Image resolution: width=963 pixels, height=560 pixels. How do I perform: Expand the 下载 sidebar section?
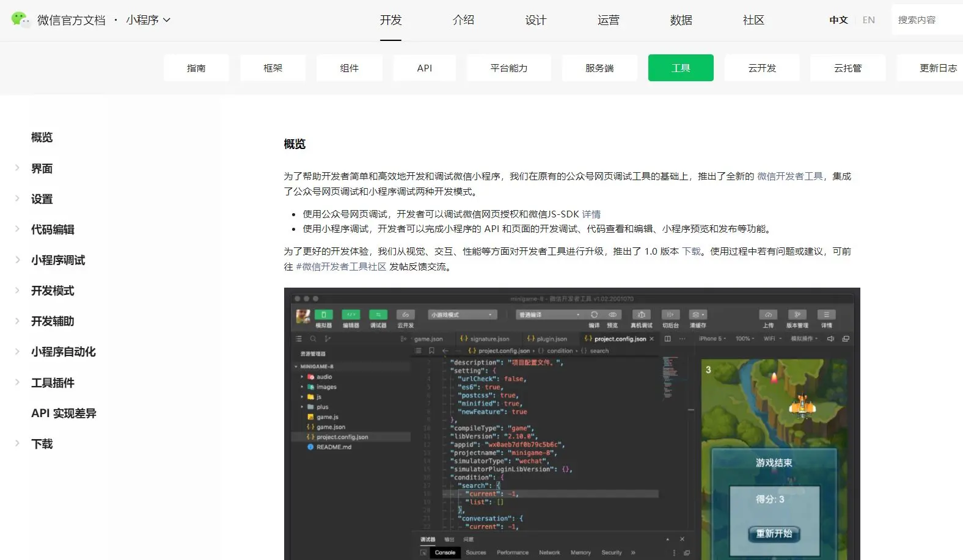tap(18, 444)
